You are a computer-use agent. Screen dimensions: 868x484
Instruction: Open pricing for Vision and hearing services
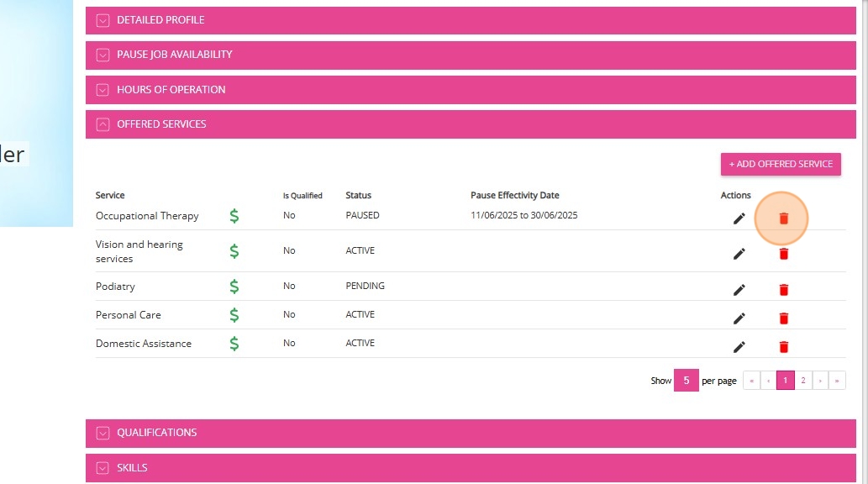click(x=234, y=251)
